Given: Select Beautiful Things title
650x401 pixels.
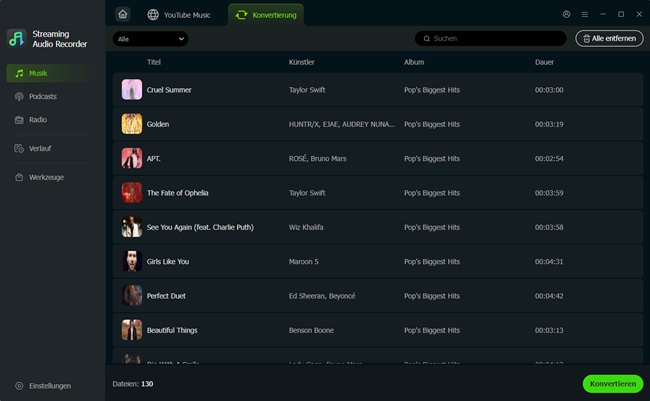Looking at the screenshot, I should pos(172,331).
